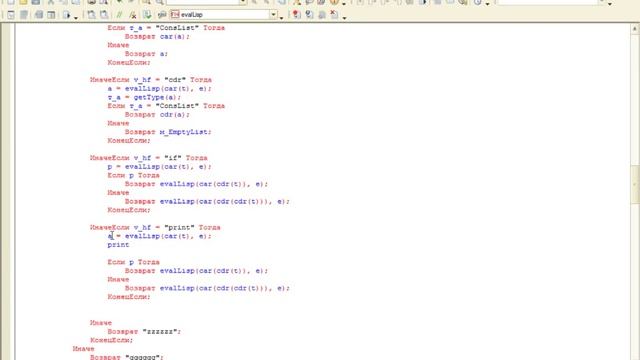Click line 'Возврат a;'
The width and height of the screenshot is (640, 360).
click(146, 53)
